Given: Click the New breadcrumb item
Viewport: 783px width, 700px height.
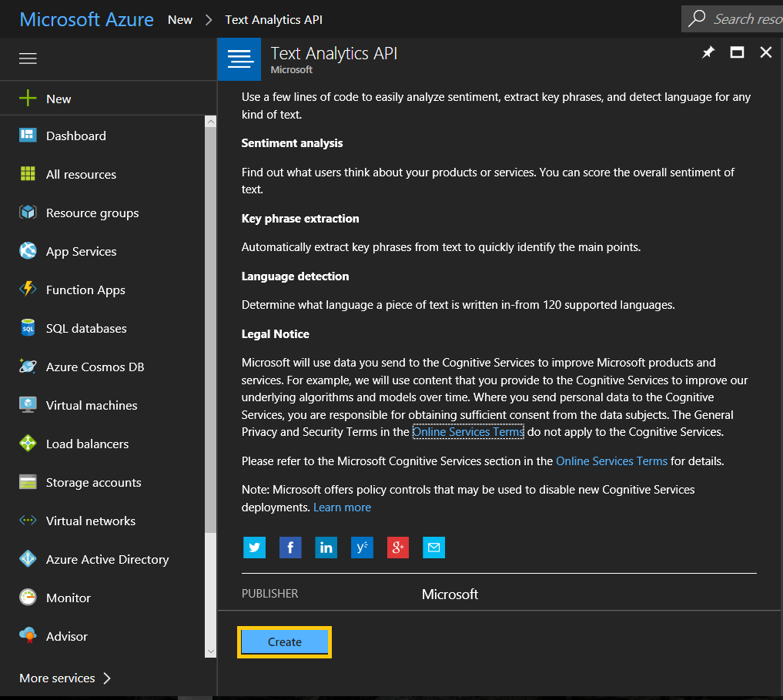Looking at the screenshot, I should 179,20.
